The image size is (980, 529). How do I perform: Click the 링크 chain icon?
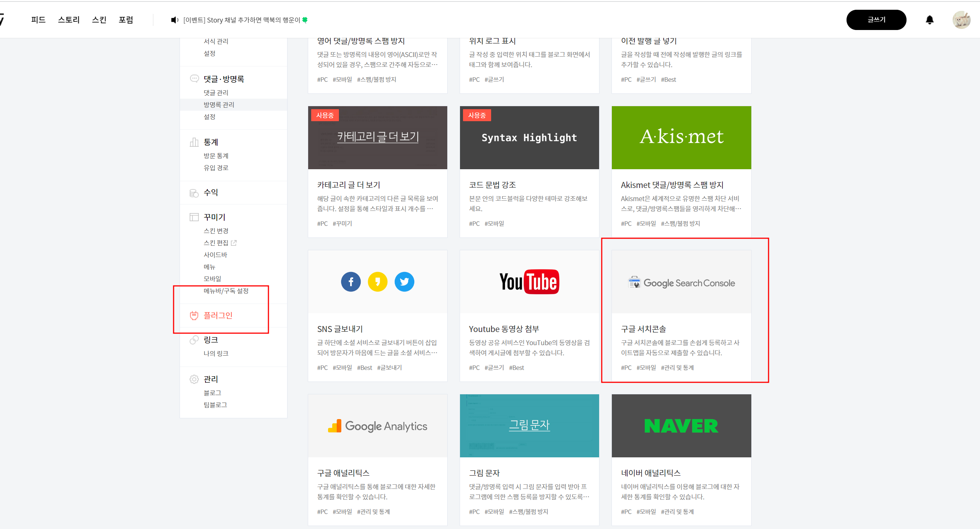pos(194,340)
